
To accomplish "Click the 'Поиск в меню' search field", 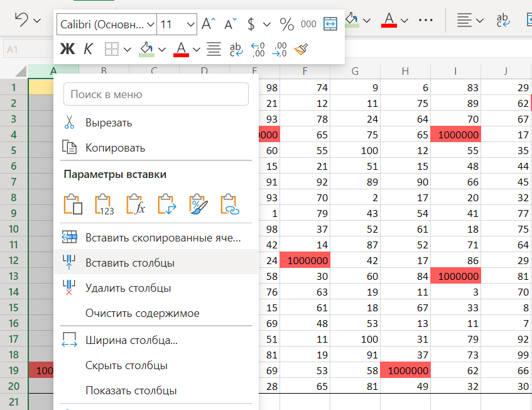I will point(156,94).
